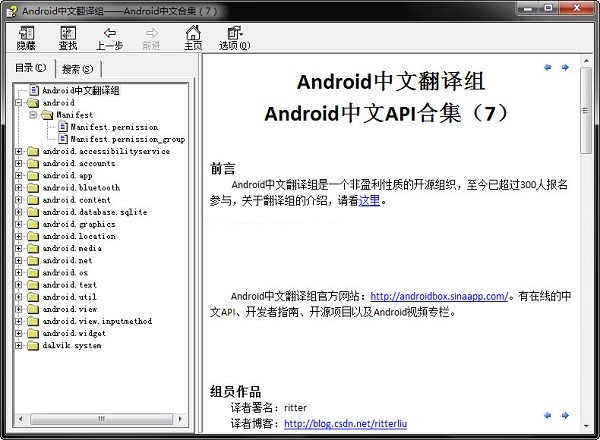The height and width of the screenshot is (440, 600).
Task: Click the bottom blue left arrow in content
Action: (x=548, y=415)
